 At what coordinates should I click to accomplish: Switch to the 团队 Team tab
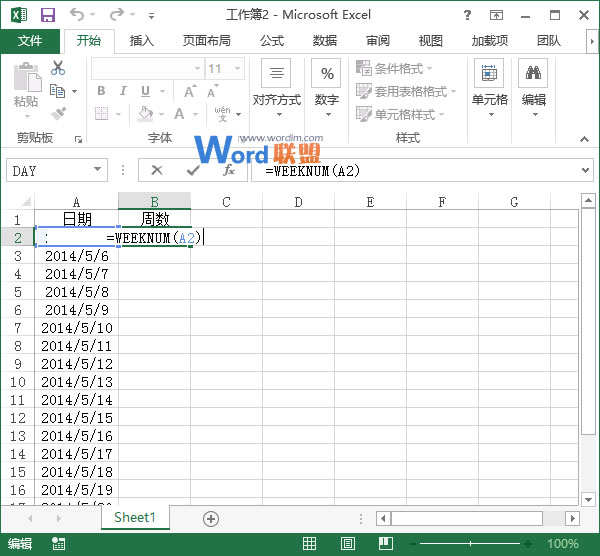pos(548,41)
